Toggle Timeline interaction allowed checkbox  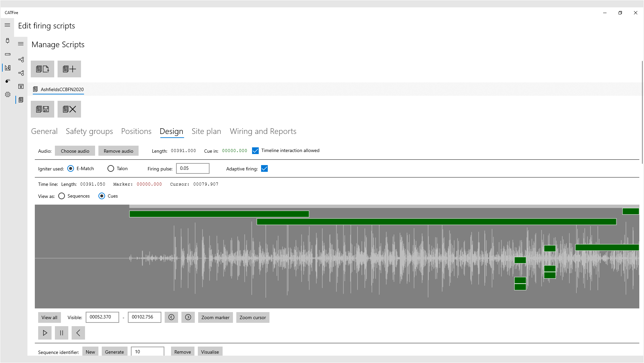click(x=255, y=151)
